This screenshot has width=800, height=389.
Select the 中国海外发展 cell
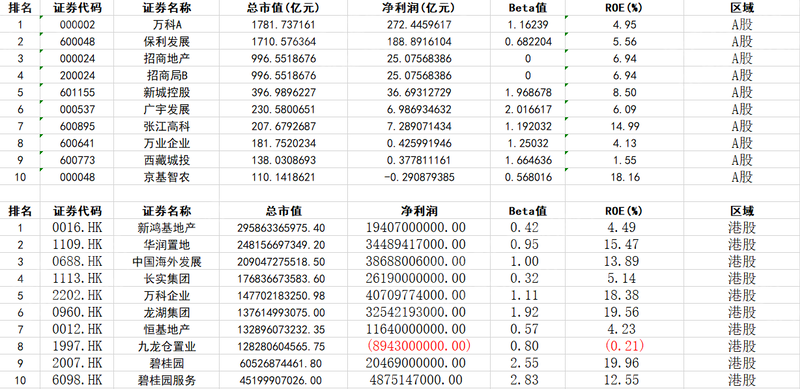pos(166,261)
